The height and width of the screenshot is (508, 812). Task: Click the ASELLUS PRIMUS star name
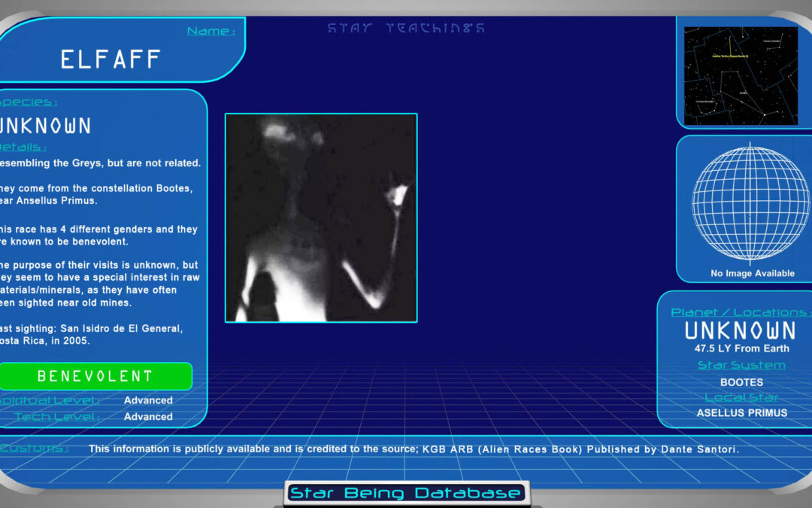click(x=741, y=412)
